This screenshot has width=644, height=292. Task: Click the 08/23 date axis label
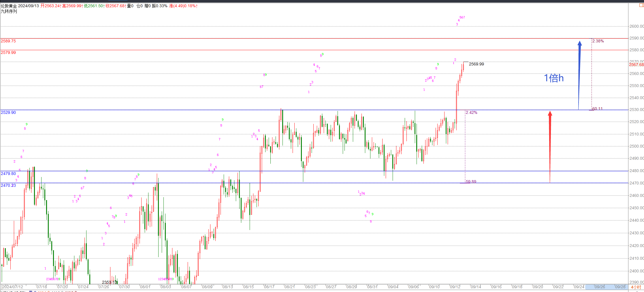[x=310, y=287]
